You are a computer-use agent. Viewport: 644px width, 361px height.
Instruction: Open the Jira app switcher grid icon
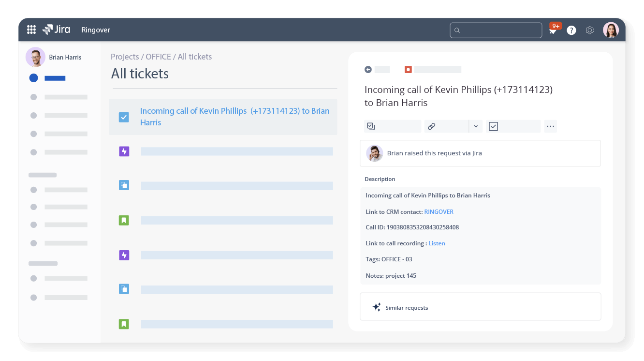(31, 30)
